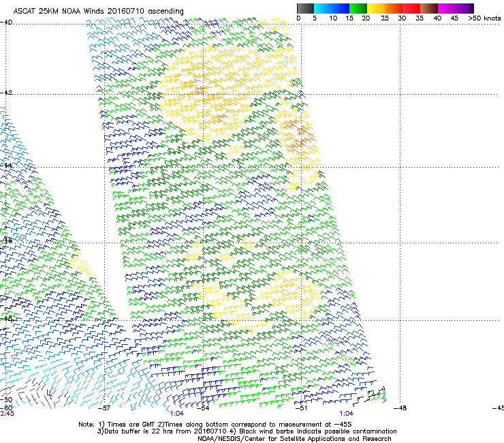The image size is (504, 443).
Task: Click the '1:04' time label right of '-51'
Action: coord(346,414)
